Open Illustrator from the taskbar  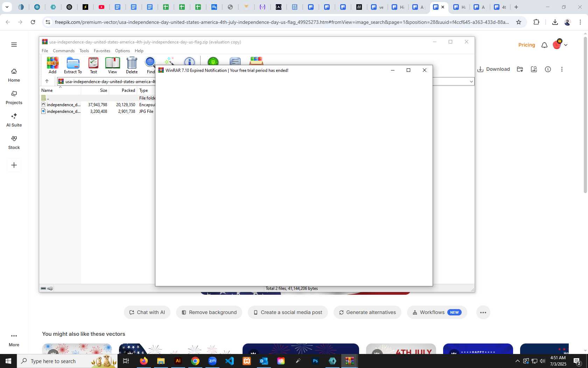[x=178, y=361]
